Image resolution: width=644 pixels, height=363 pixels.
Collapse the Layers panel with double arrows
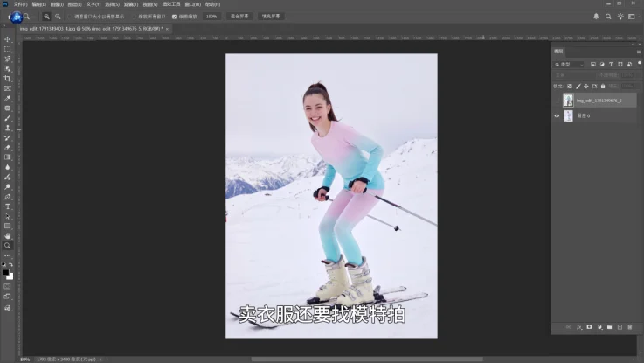click(x=633, y=45)
